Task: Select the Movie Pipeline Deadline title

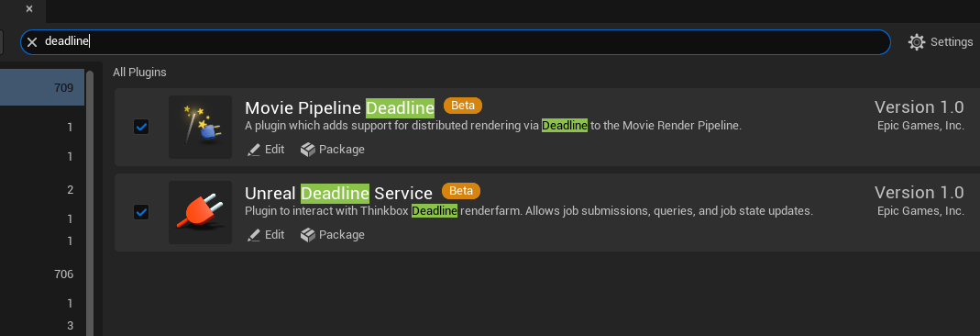Action: [339, 107]
